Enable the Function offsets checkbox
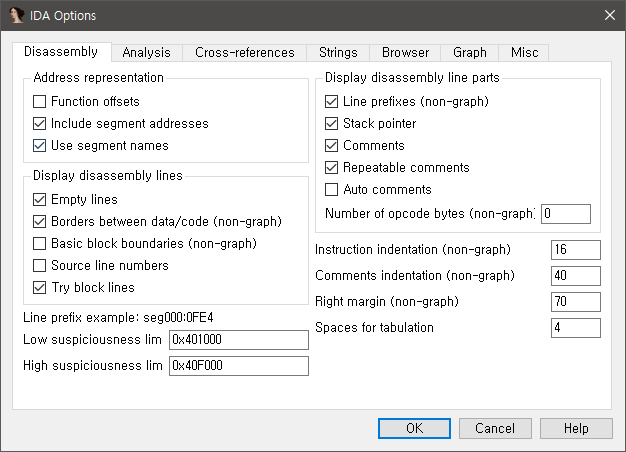The width and height of the screenshot is (626, 452). tap(39, 102)
